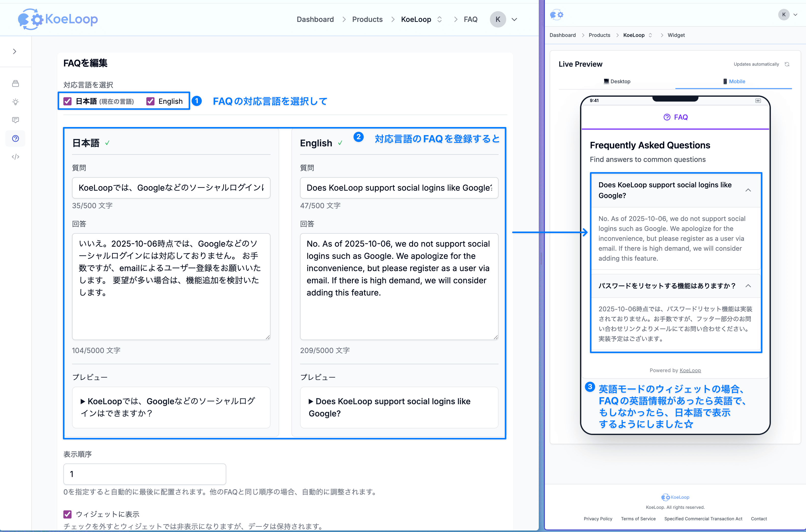
Task: Open the embed code icon in the sidebar
Action: pos(15,157)
